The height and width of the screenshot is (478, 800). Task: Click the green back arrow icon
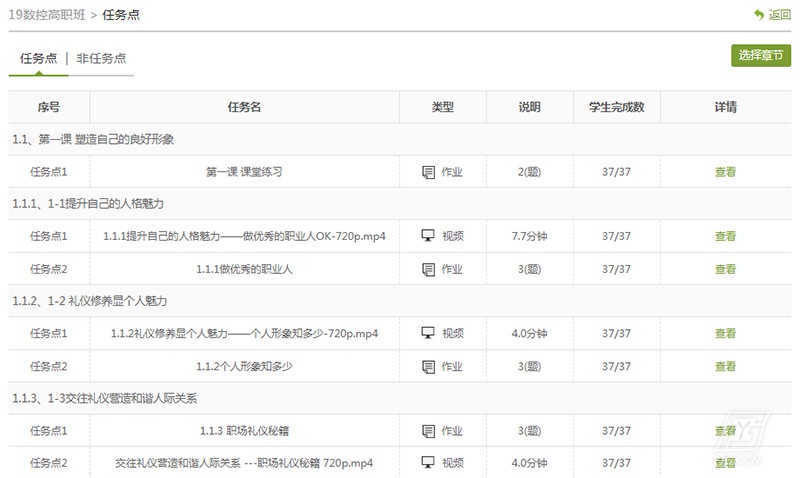tap(759, 15)
